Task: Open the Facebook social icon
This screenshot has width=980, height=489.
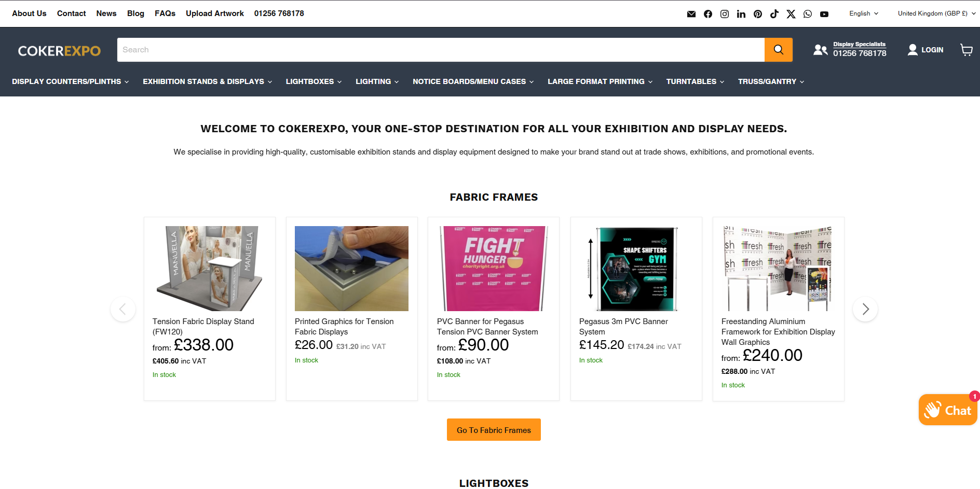Action: coord(707,14)
